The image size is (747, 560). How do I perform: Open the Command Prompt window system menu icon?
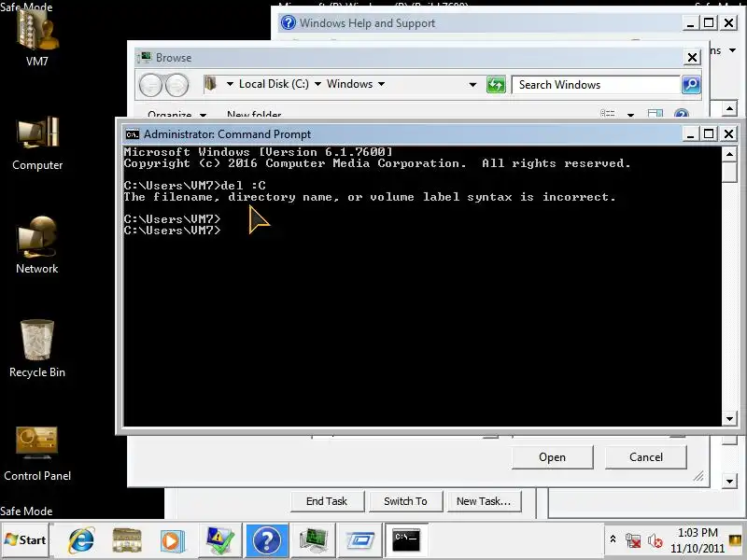click(132, 134)
